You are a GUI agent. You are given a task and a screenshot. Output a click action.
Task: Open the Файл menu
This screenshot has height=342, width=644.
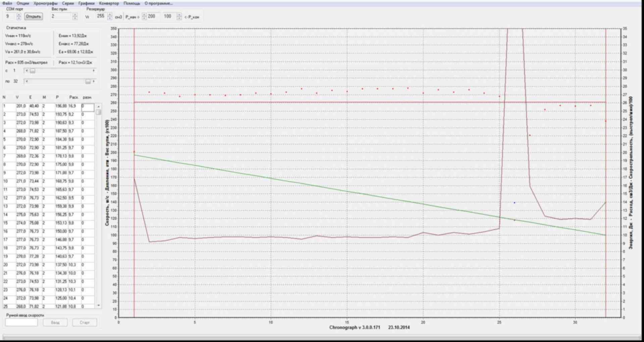coord(7,3)
